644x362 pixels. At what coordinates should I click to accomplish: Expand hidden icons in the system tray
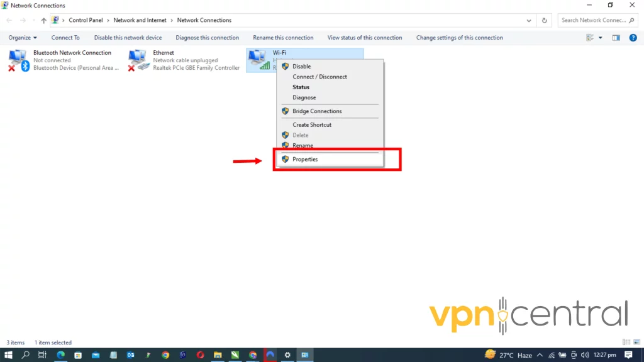pos(541,355)
